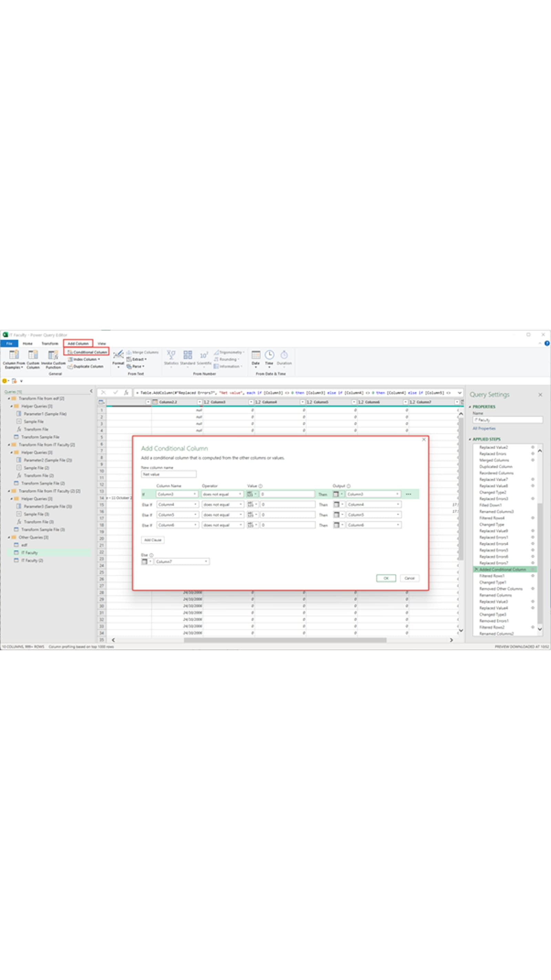
Task: Click Invoke Custom Function icon
Action: coord(53,355)
